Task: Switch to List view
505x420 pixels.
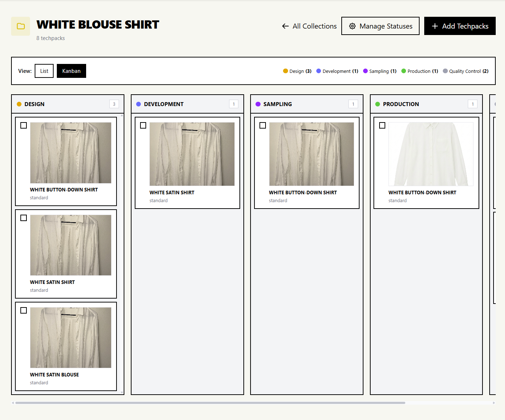Action: pos(44,71)
